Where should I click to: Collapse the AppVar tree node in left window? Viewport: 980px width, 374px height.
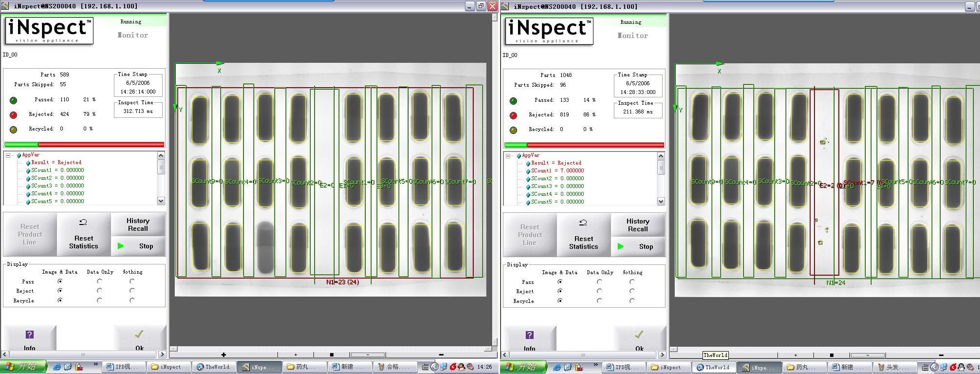[x=8, y=155]
